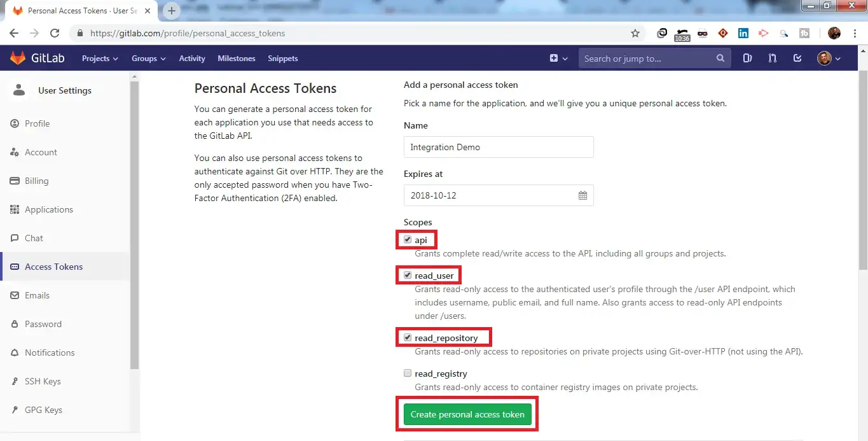The height and width of the screenshot is (441, 868).
Task: Open the Snippets menu item
Action: pos(282,58)
